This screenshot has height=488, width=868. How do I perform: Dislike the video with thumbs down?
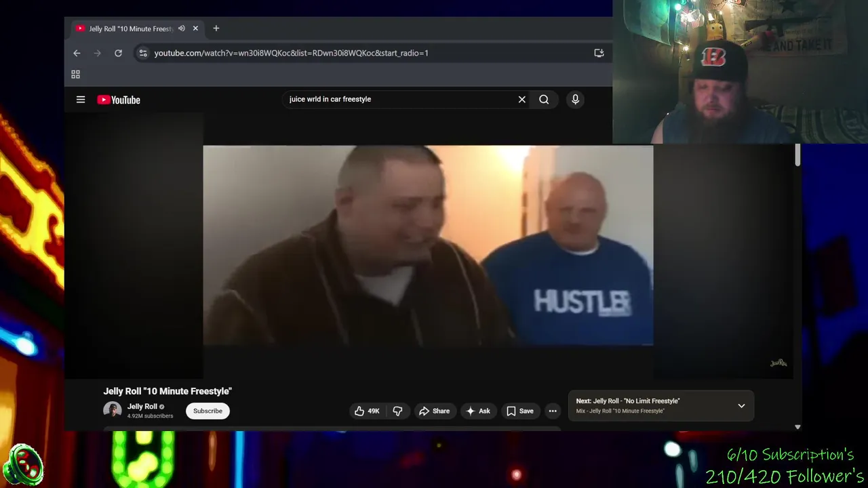[397, 411]
